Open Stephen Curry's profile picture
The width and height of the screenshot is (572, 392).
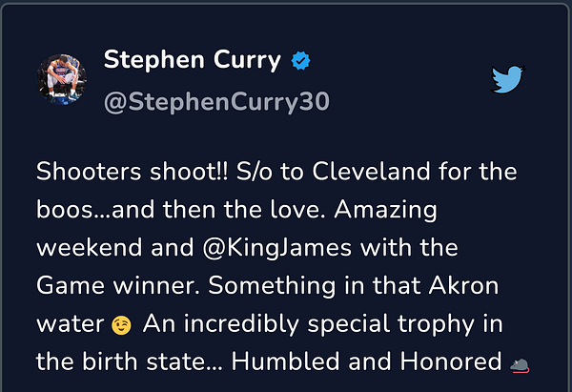coord(62,79)
